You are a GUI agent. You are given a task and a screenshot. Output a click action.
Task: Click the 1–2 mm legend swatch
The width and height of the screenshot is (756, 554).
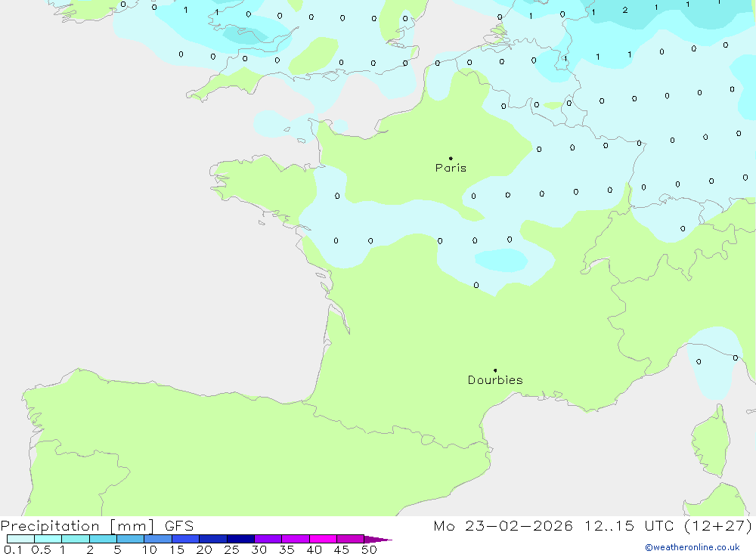pos(76,539)
